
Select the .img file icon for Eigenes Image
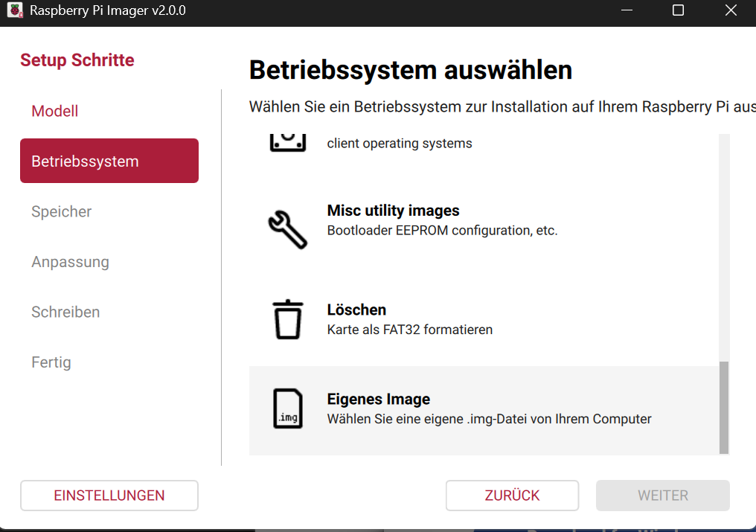tap(287, 408)
